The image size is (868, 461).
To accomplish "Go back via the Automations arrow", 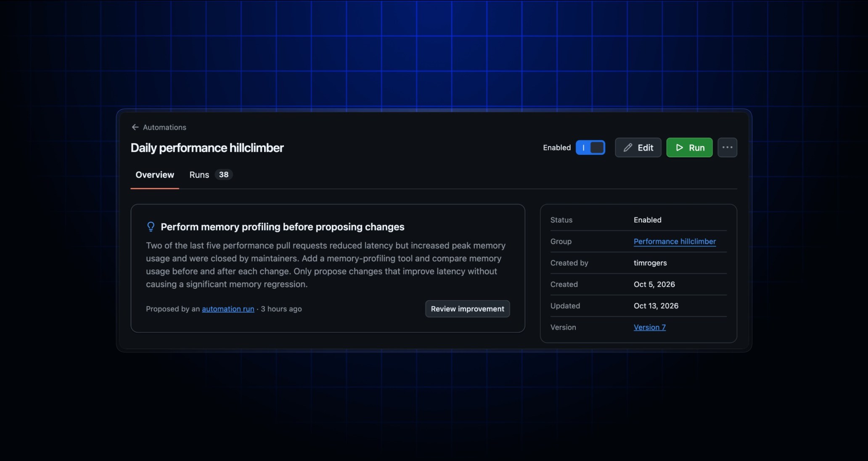I will pos(135,127).
